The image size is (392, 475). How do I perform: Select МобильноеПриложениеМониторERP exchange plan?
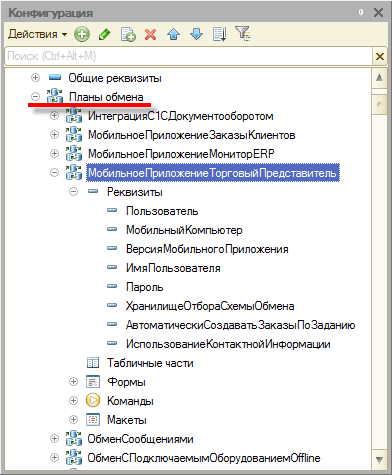coord(181,154)
